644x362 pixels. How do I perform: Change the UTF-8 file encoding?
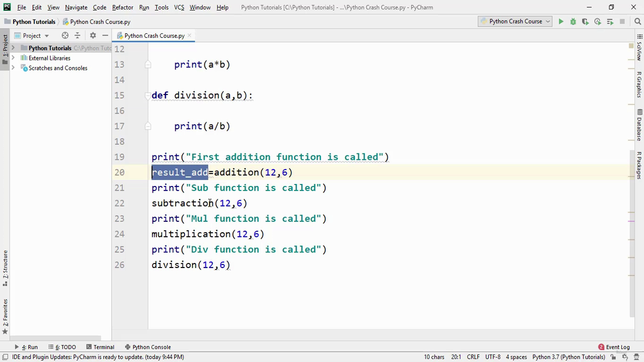[x=493, y=357]
